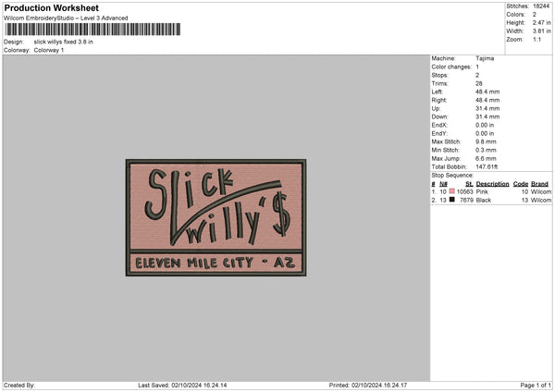Viewport: 555px width, 392px height.
Task: Click the Black color swatch
Action: (x=451, y=200)
